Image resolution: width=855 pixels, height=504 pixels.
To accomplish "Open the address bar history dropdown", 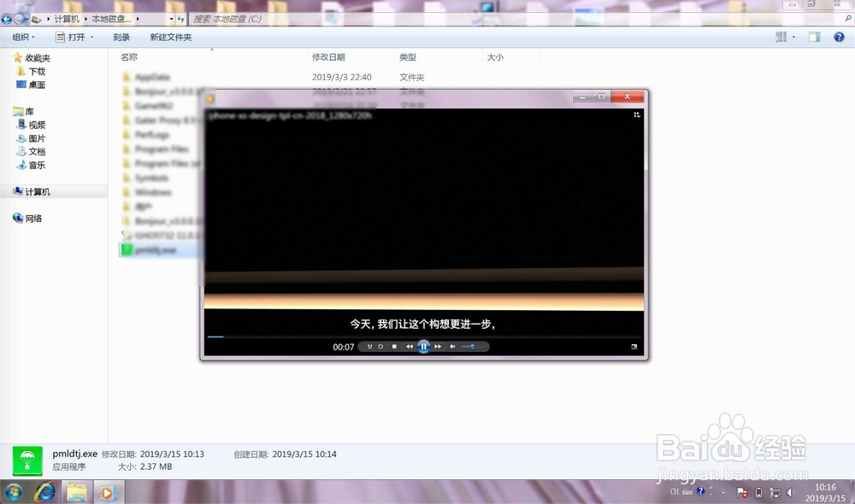I will pyautogui.click(x=171, y=19).
